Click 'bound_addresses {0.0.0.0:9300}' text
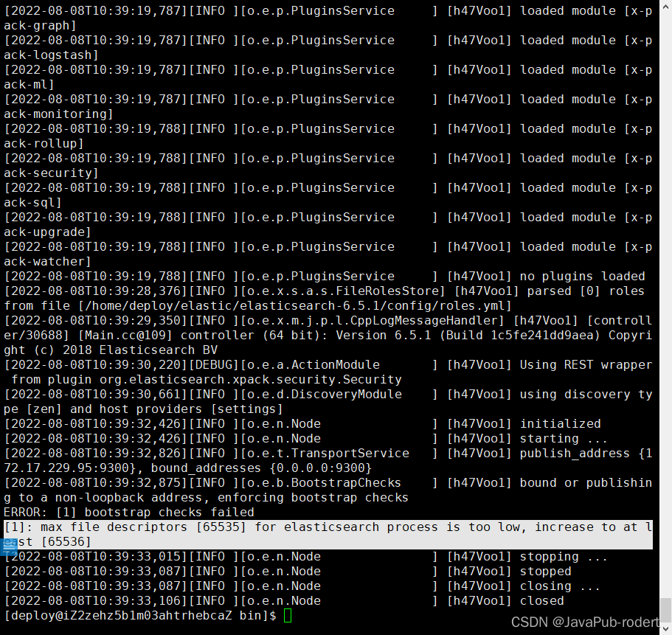Screen dimensions: 672x635 tap(261, 468)
